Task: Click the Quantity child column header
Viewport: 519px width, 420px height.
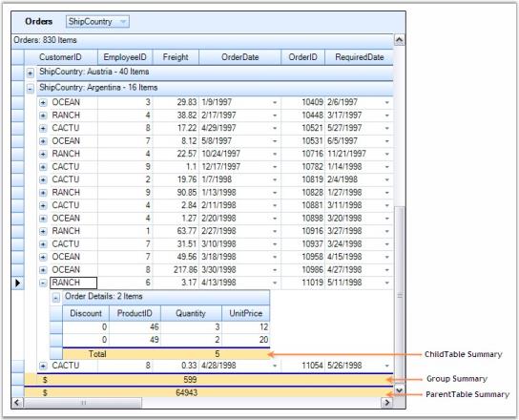Action: click(x=191, y=313)
